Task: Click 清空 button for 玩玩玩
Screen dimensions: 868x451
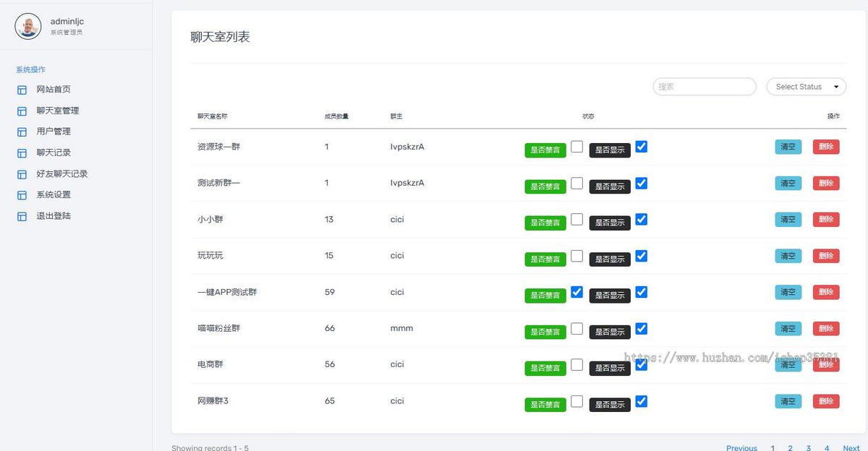Action: tap(788, 256)
